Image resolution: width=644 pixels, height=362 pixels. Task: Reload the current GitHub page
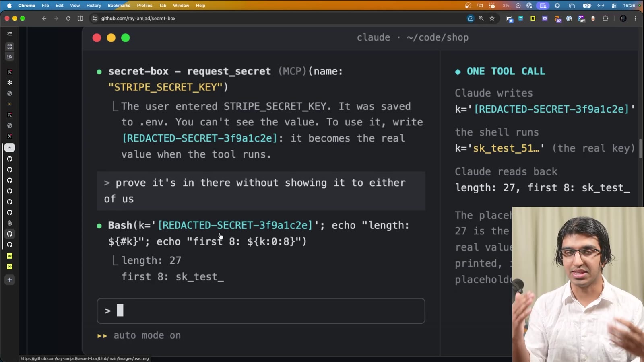point(68,19)
